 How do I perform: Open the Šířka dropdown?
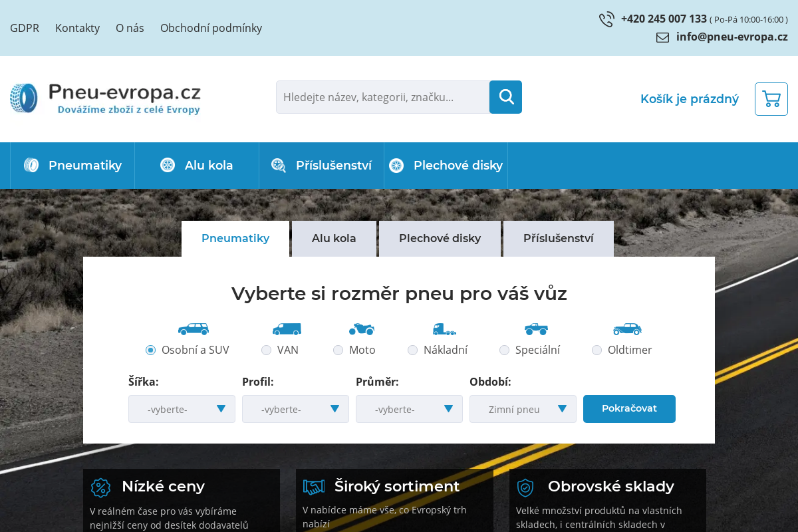tap(182, 409)
